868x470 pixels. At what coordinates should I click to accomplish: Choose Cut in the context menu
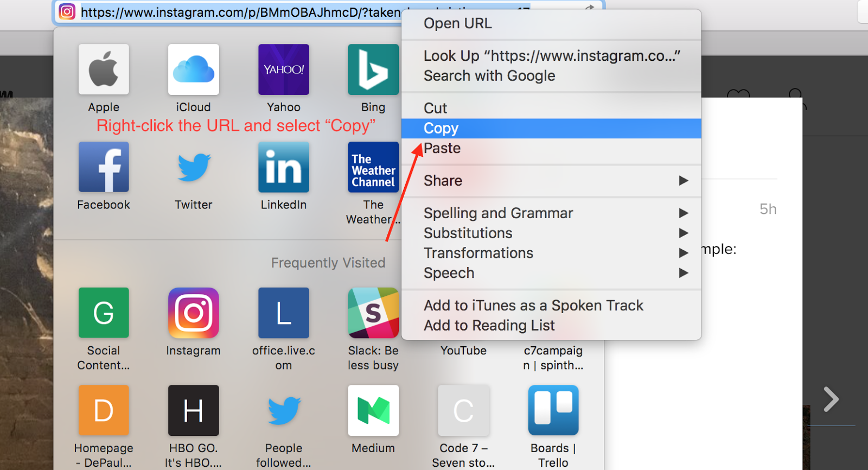(551, 109)
